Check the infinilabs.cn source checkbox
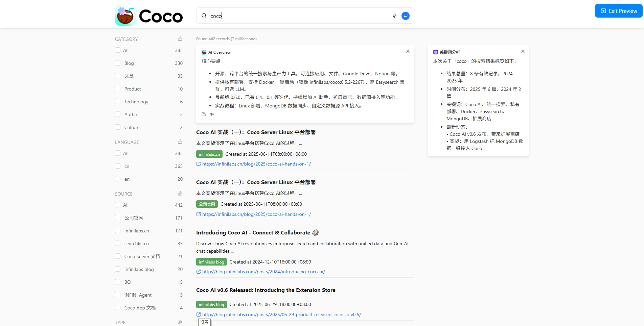Screen dimensions: 644x326 coord(118,230)
